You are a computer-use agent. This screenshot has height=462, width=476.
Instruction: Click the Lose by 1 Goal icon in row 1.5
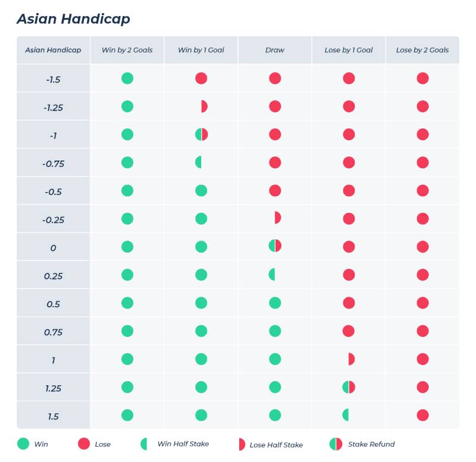point(346,415)
